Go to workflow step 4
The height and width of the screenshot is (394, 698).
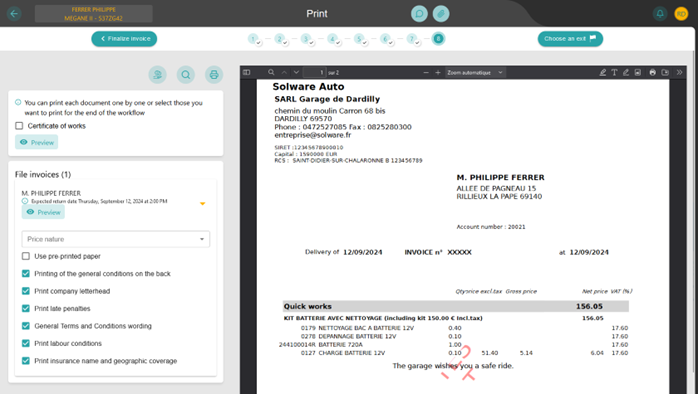click(333, 39)
